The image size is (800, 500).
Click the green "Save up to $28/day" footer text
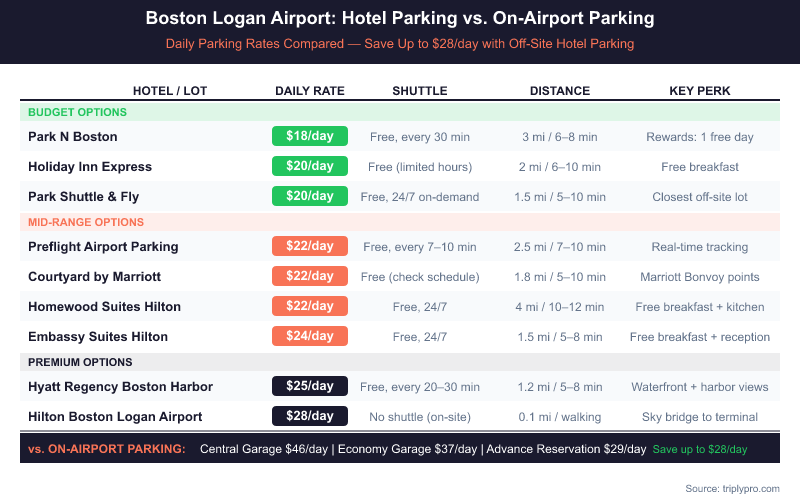[x=700, y=450]
